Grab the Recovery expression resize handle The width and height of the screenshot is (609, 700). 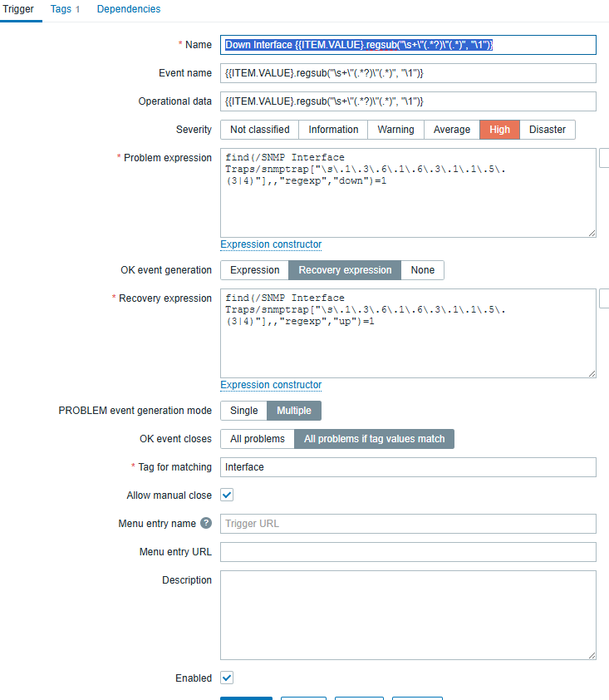coord(592,373)
